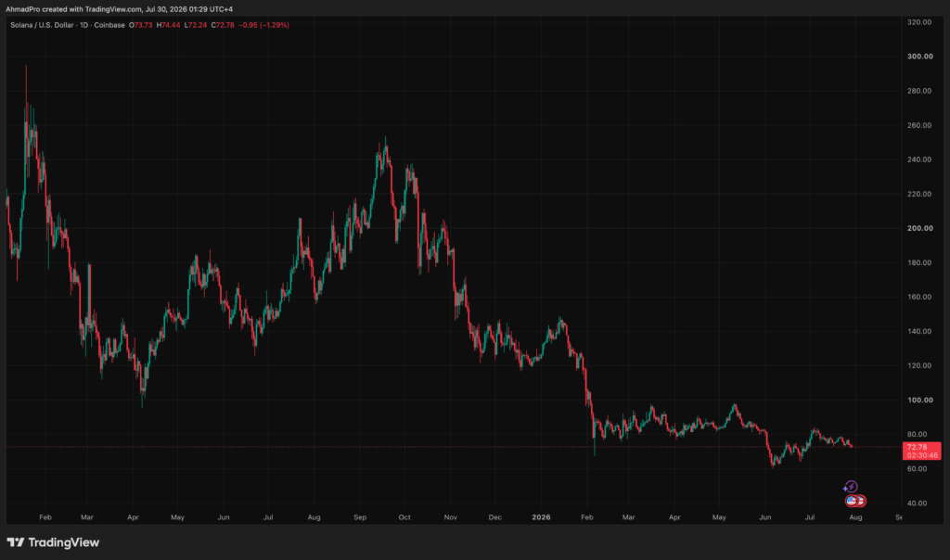Click the 2026 year label on time axis
The height and width of the screenshot is (560, 950).
(x=541, y=517)
